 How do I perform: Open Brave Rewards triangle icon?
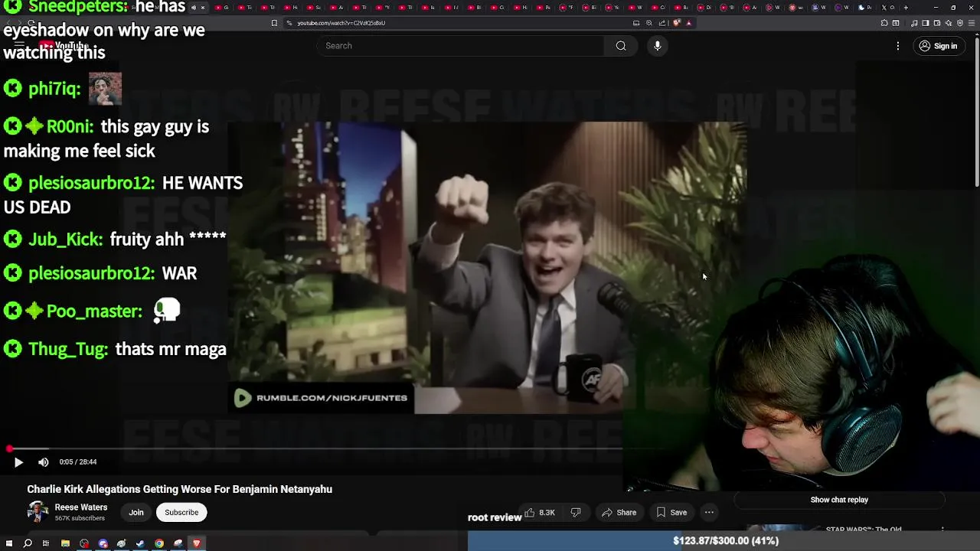tap(689, 23)
